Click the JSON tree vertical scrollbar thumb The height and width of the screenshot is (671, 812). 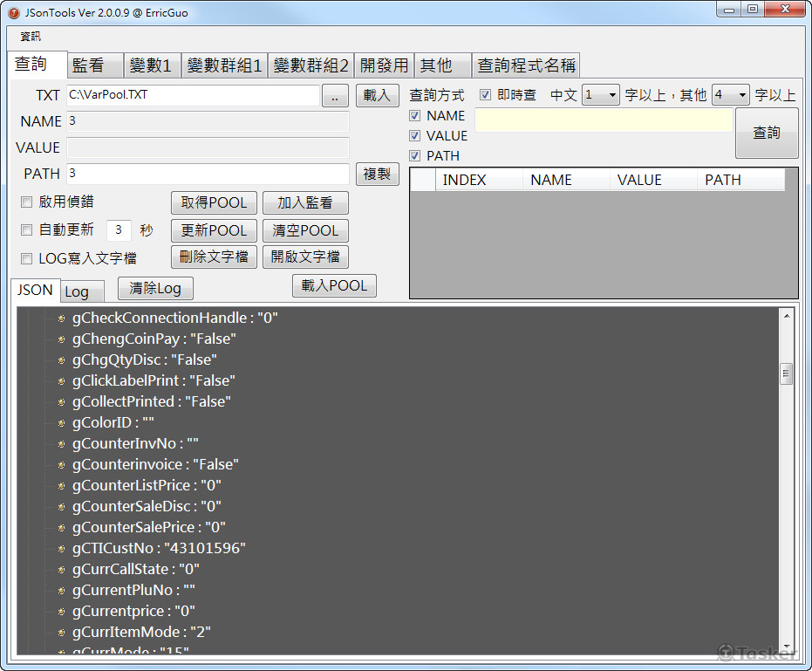coord(786,373)
